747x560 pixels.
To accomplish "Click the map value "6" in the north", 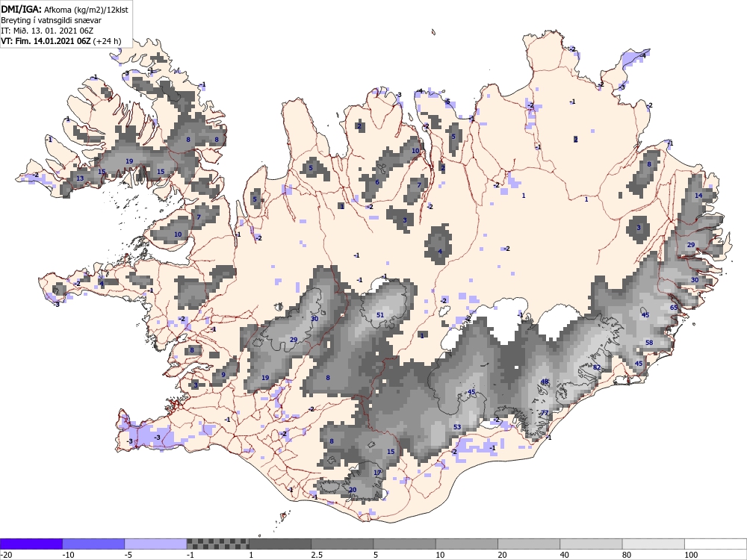I will tap(377, 182).
